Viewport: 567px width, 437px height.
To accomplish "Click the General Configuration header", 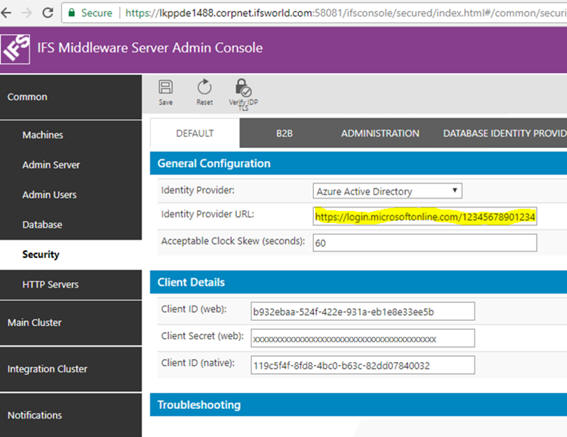I will (358, 164).
